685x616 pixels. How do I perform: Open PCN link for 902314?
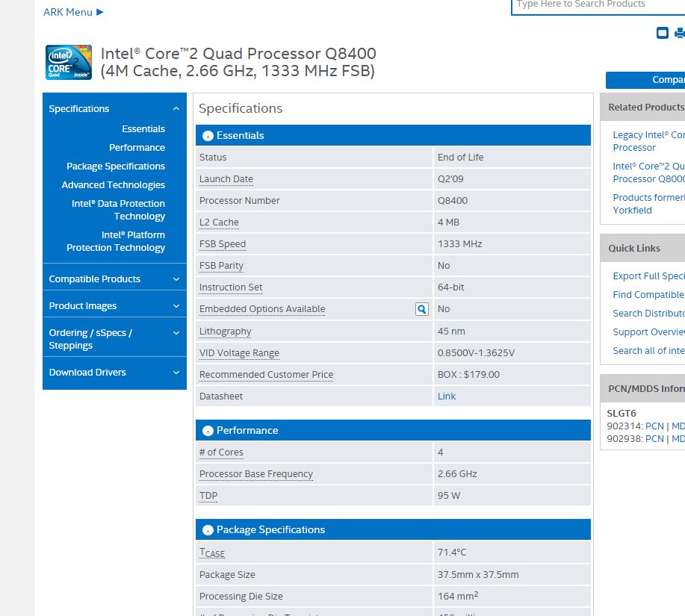[x=654, y=426]
